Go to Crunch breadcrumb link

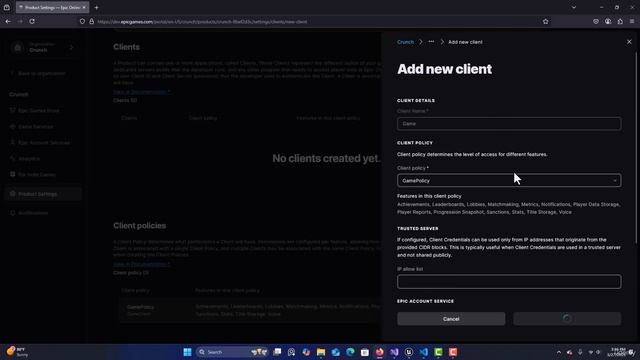coord(405,42)
